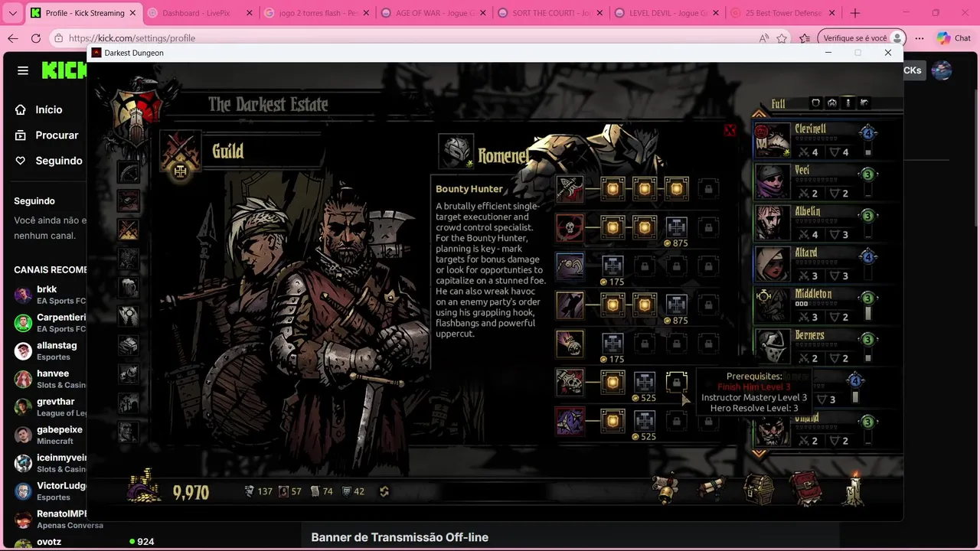Click the browser address bar
Screen dimensions: 980x551
coord(406,38)
